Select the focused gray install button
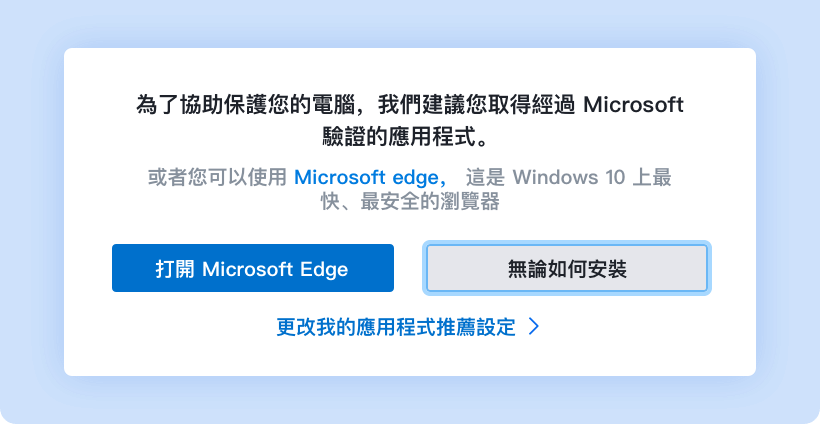820x424 pixels. click(x=567, y=268)
